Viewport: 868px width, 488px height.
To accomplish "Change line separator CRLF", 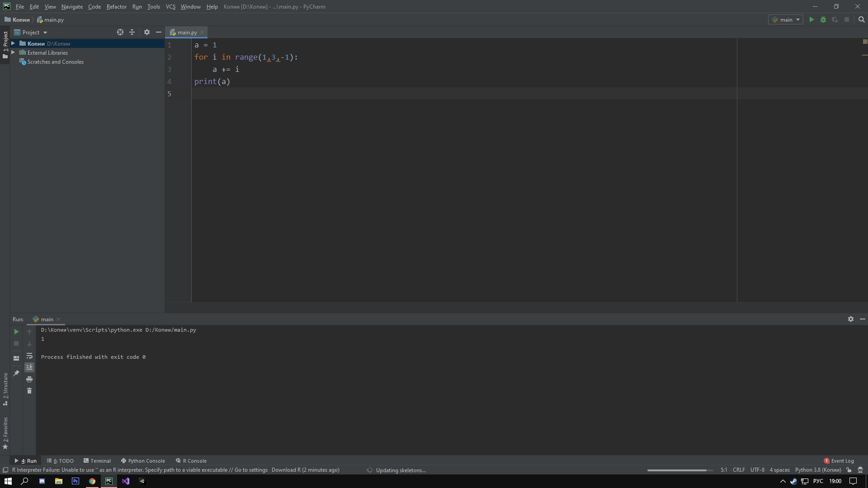I will 739,470.
